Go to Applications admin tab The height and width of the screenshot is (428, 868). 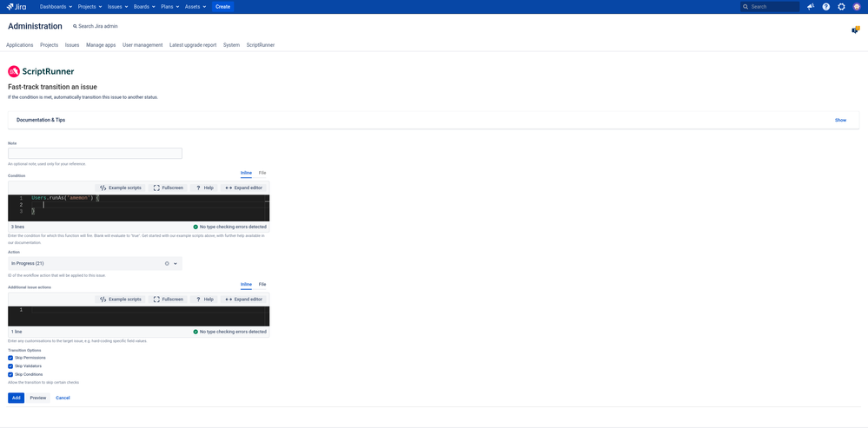pyautogui.click(x=19, y=45)
